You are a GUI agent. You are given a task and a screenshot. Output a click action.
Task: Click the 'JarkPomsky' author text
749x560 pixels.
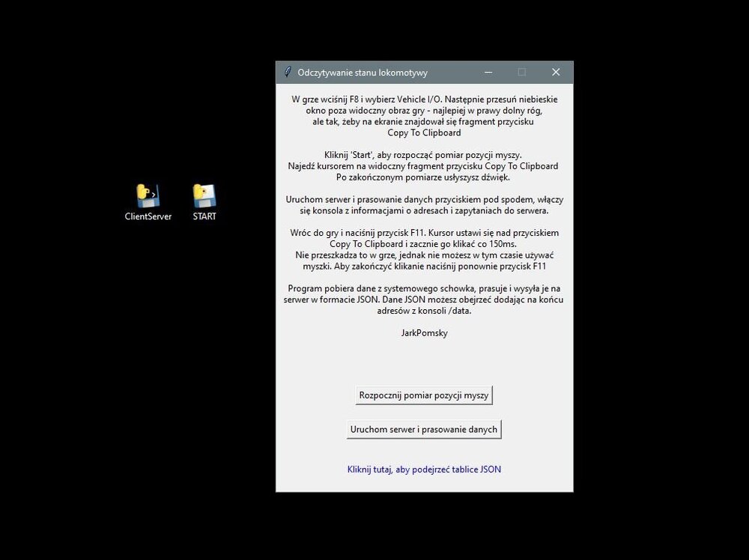424,332
